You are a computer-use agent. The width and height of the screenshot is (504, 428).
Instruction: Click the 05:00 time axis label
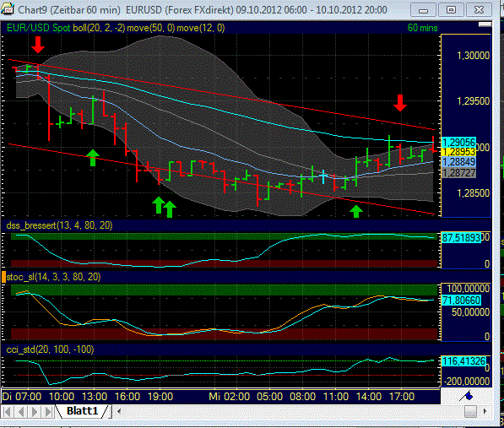pyautogui.click(x=269, y=396)
